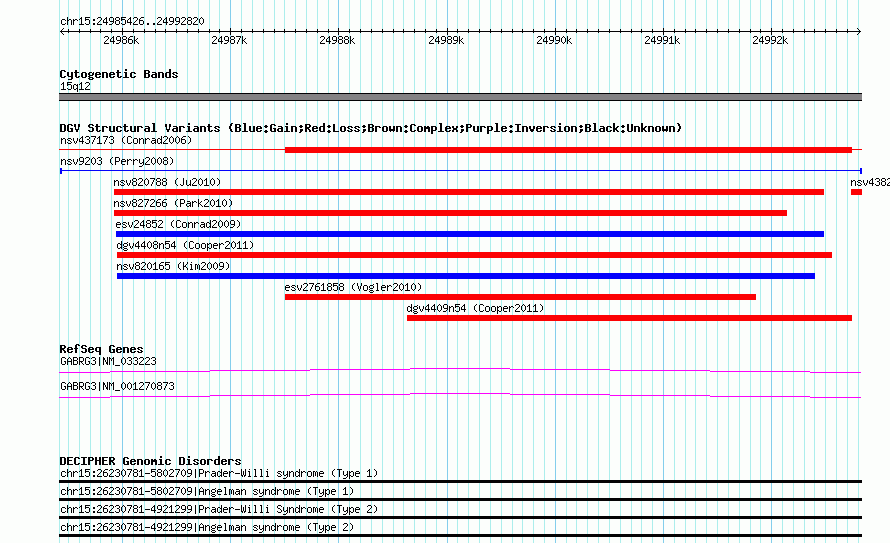Open the GABRG3|NM_001270873 gene label
This screenshot has width=890, height=543.
coord(117,386)
